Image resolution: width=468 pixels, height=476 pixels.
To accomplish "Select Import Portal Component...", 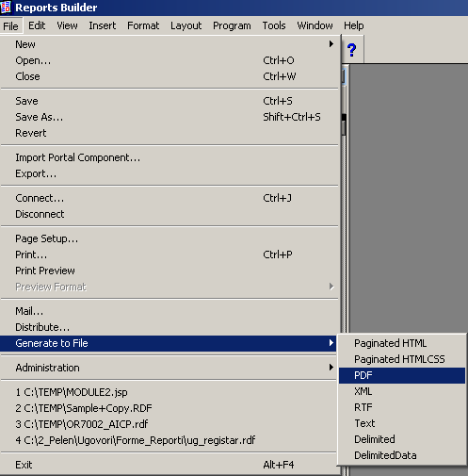I will pos(169,157).
